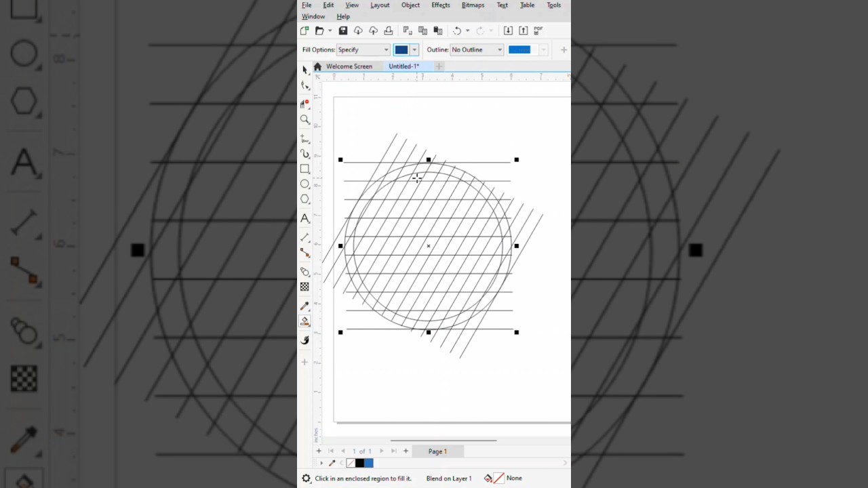Click the Import icon
This screenshot has height=488, width=868.
(x=508, y=30)
